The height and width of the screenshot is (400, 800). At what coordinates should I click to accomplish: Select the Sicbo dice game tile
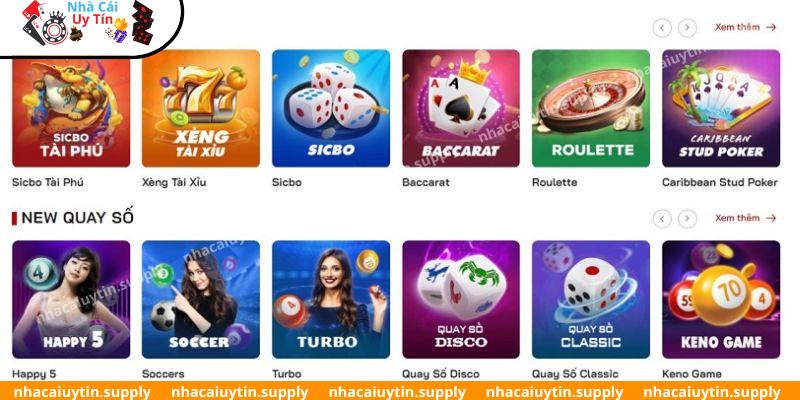[x=331, y=108]
